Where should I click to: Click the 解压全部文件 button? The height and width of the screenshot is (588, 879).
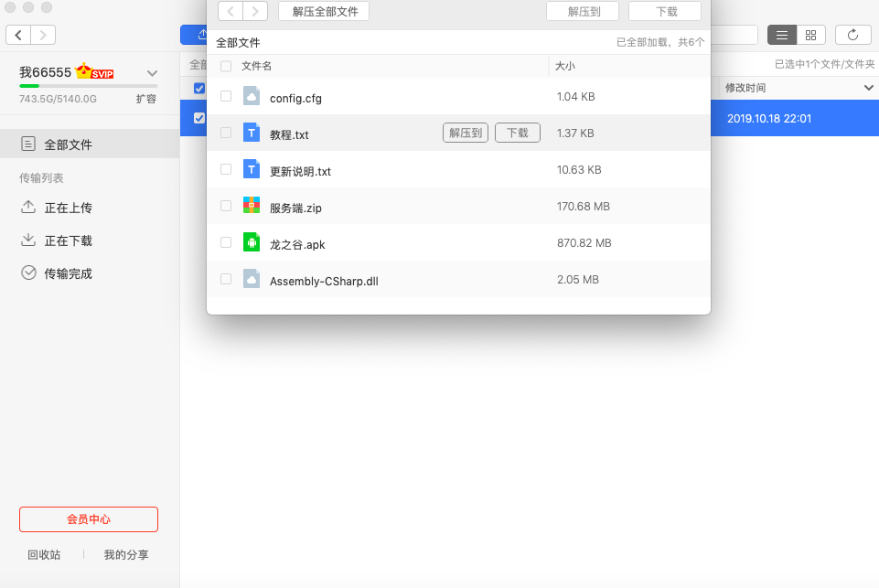324,11
